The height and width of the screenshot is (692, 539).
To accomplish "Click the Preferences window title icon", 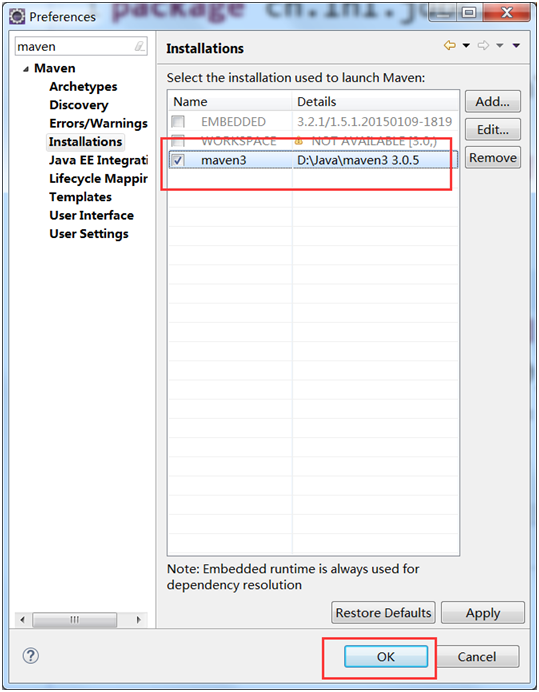I will click(x=17, y=16).
